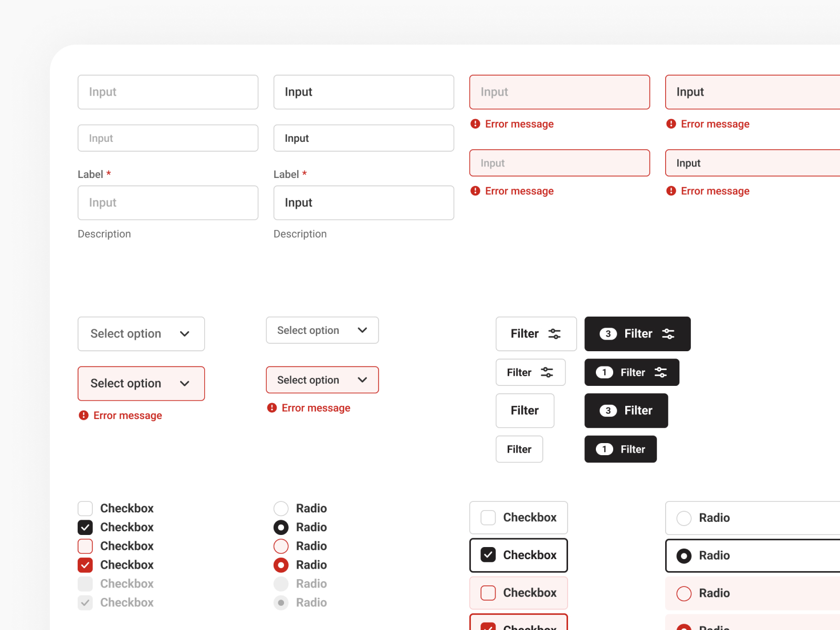Click the small white Filter button without icon
Screen dimensions: 840x630
click(x=519, y=449)
